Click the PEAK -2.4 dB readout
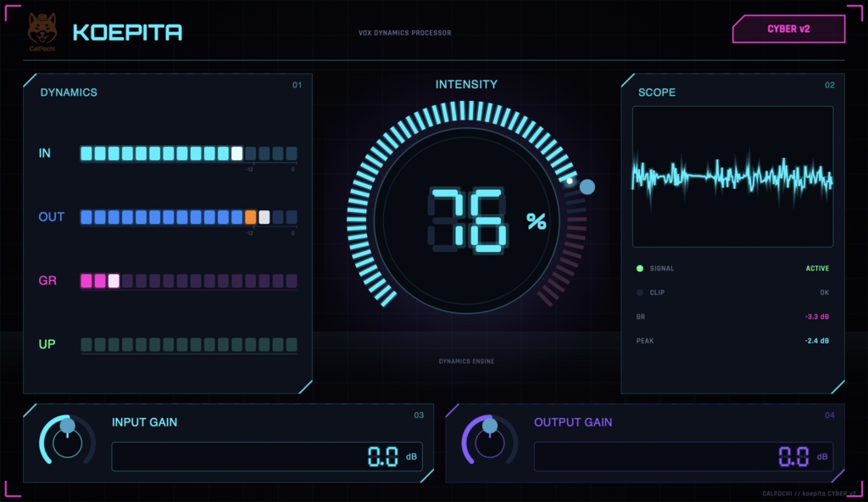 816,341
